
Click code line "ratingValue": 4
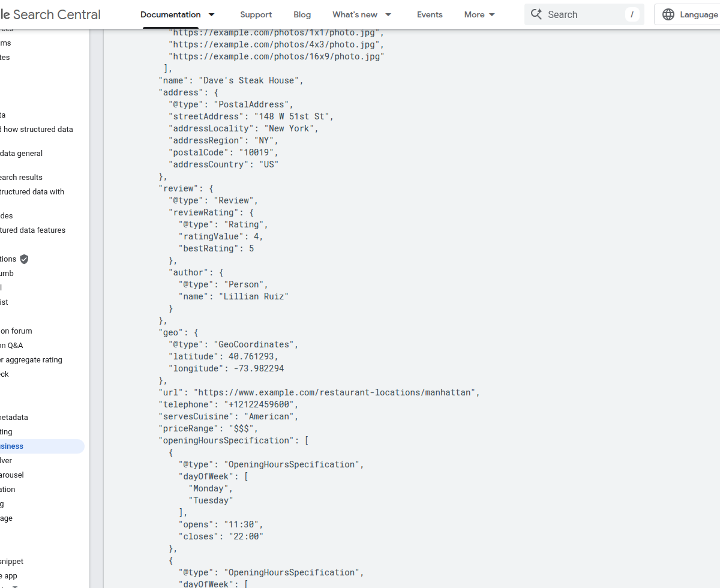[221, 236]
